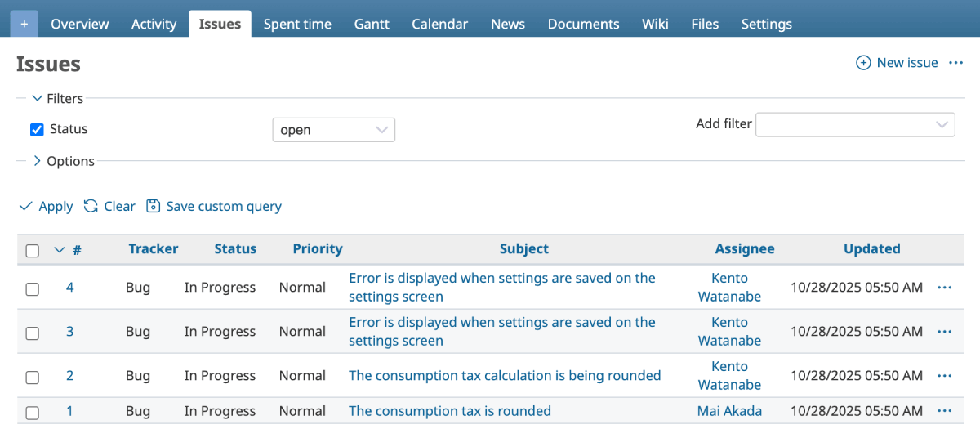Open the Add filter dropdown
The width and height of the screenshot is (980, 429).
855,124
